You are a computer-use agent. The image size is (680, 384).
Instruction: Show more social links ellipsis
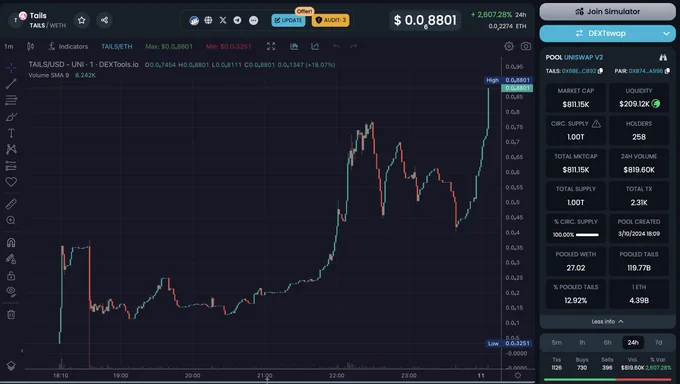[254, 20]
